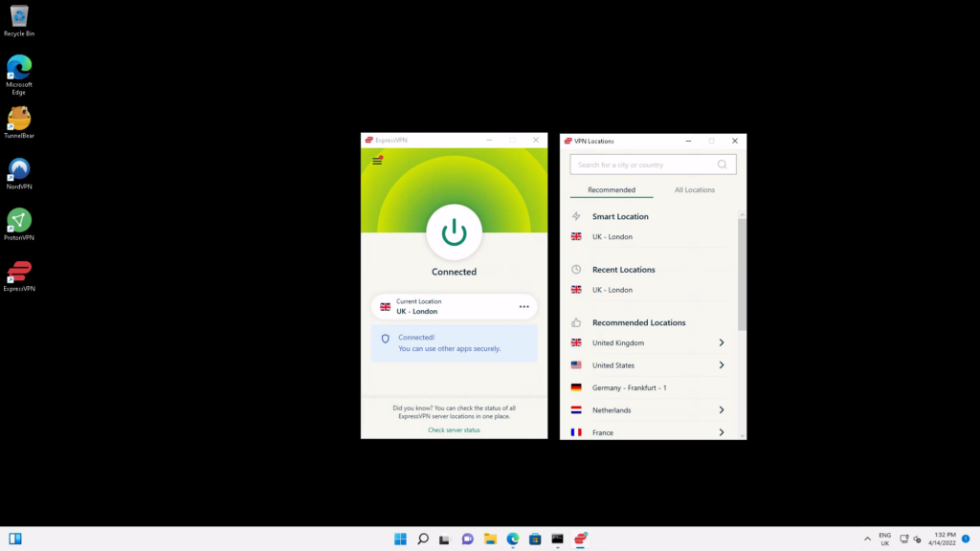Screen dimensions: 980x551
Task: Click the Recommended Locations thumbs-up icon
Action: coord(575,322)
